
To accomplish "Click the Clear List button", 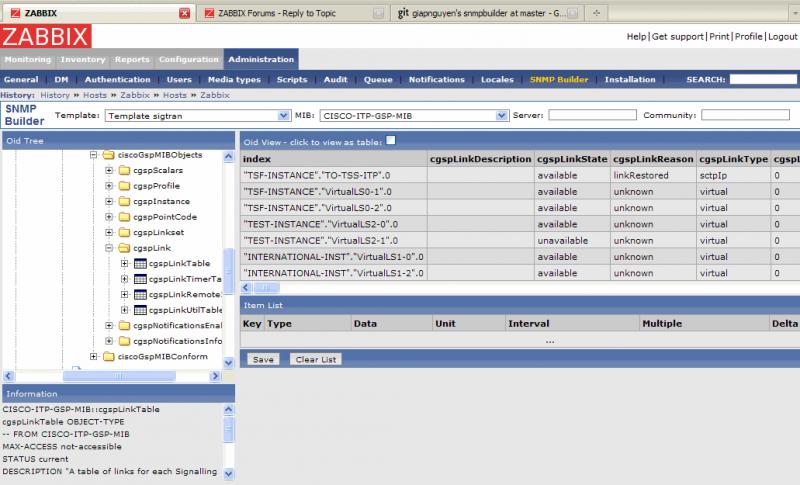I will 316,360.
